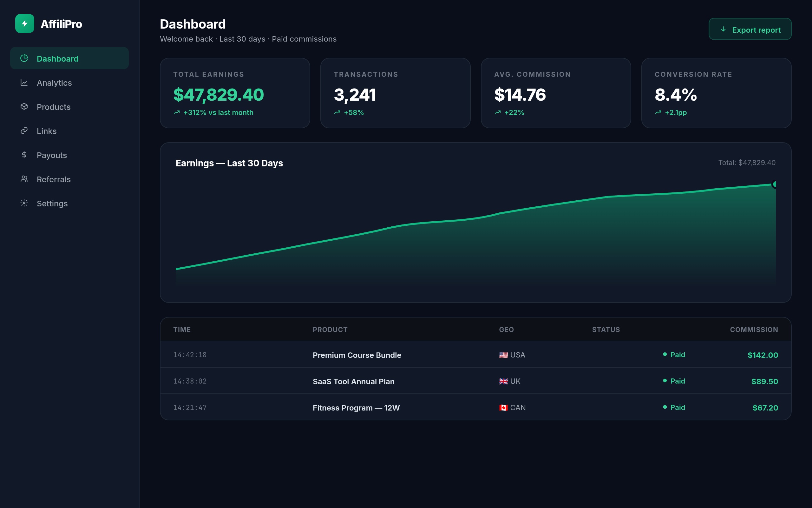
Task: Click the Total Earnings value $47,829.40
Action: pos(219,94)
